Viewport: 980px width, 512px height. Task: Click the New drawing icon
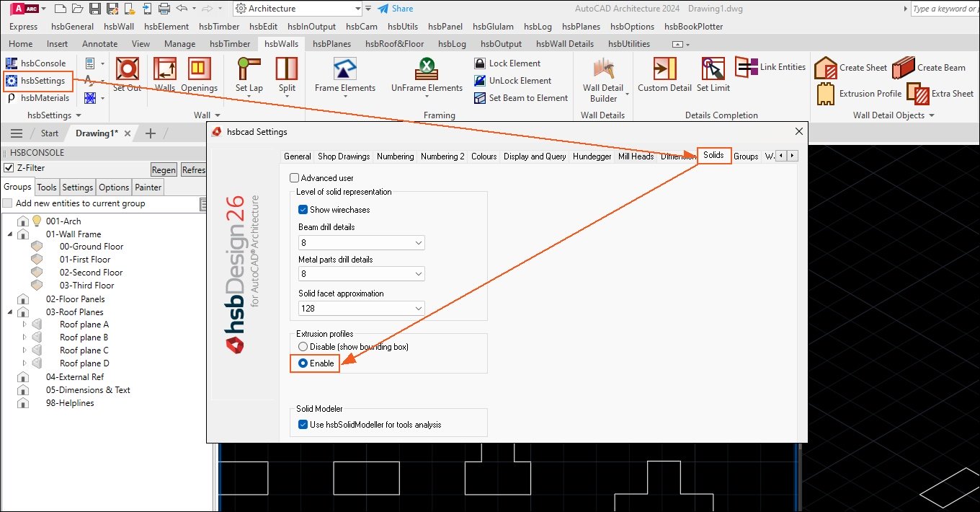[x=59, y=9]
